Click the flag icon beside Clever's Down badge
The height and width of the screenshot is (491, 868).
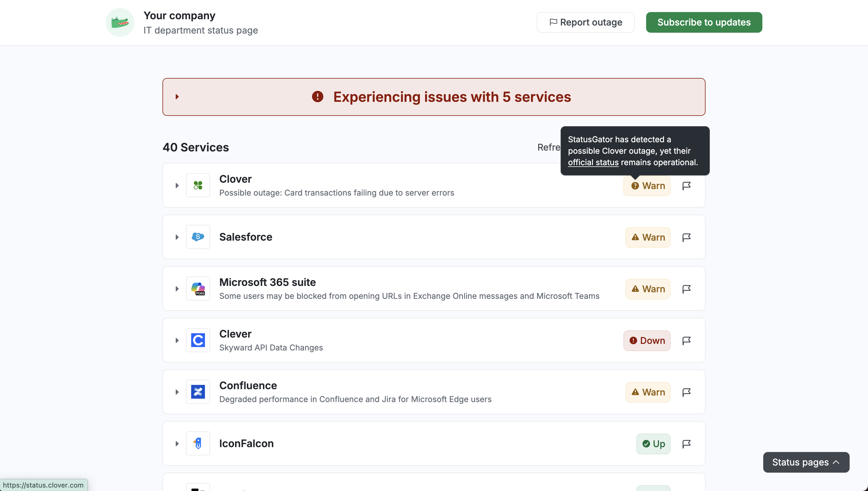pos(686,341)
